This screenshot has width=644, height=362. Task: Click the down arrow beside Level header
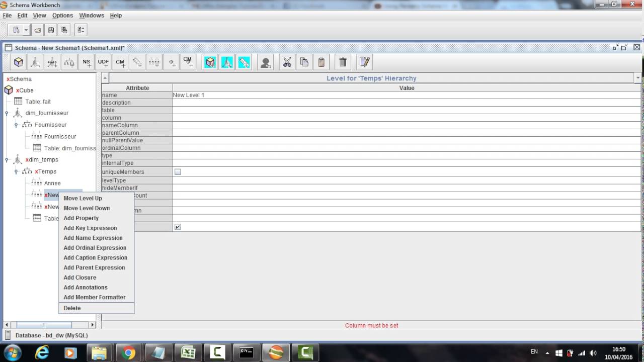click(638, 78)
